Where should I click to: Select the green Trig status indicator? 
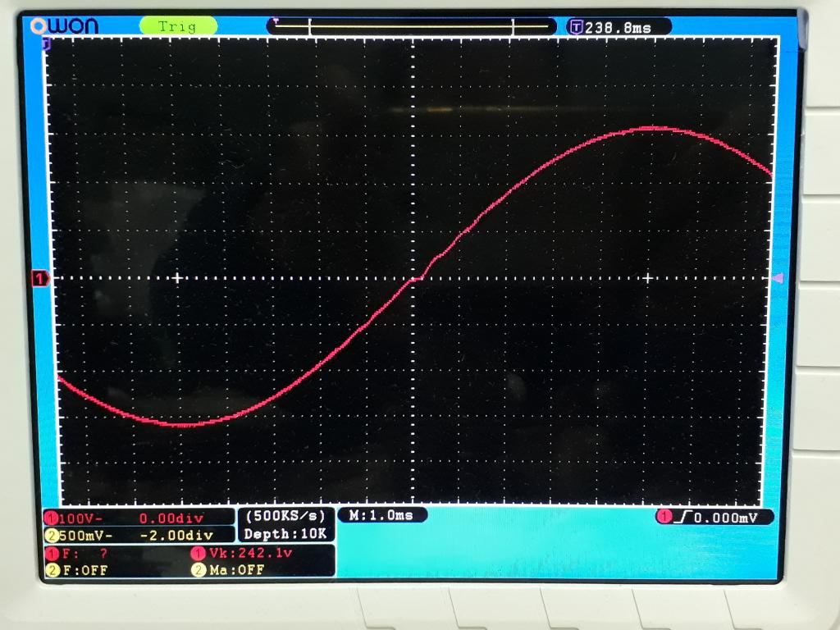coord(178,25)
